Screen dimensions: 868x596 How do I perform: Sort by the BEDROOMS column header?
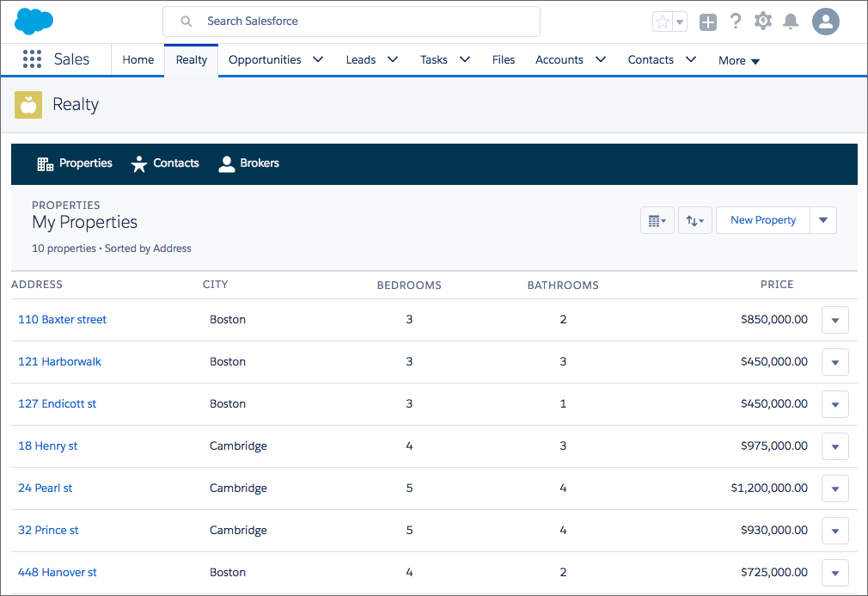coord(409,286)
